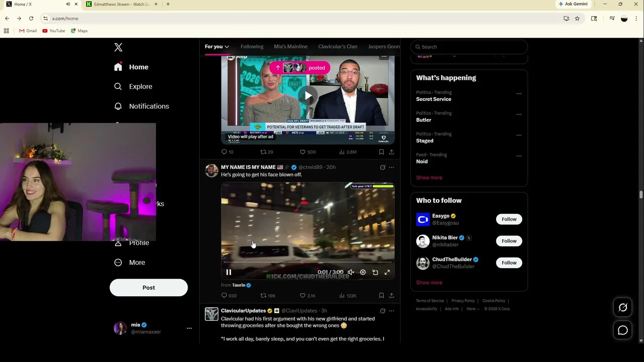
Task: Focus the Search field
Action: [469, 47]
